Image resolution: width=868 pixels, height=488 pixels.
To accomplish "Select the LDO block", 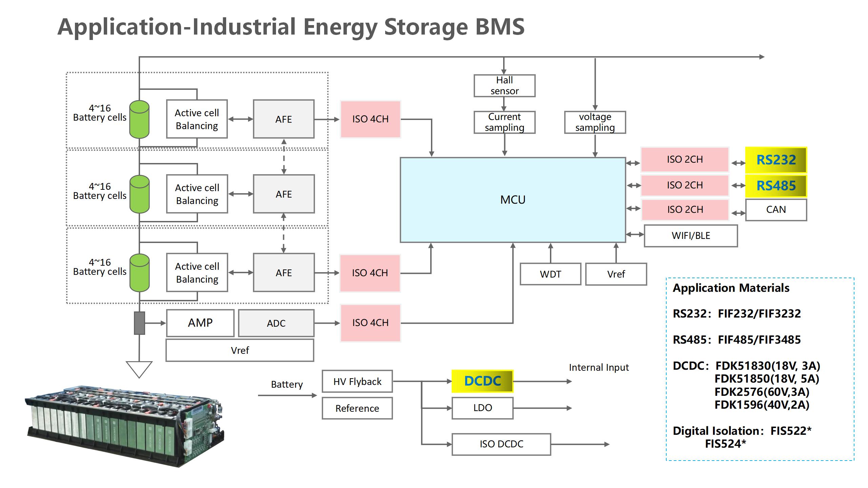I will 482,408.
